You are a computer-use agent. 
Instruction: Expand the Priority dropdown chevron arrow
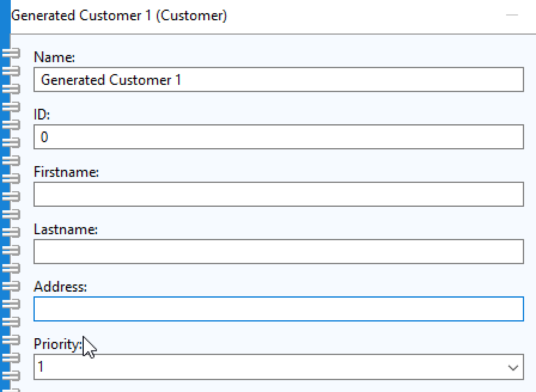[x=513, y=367]
